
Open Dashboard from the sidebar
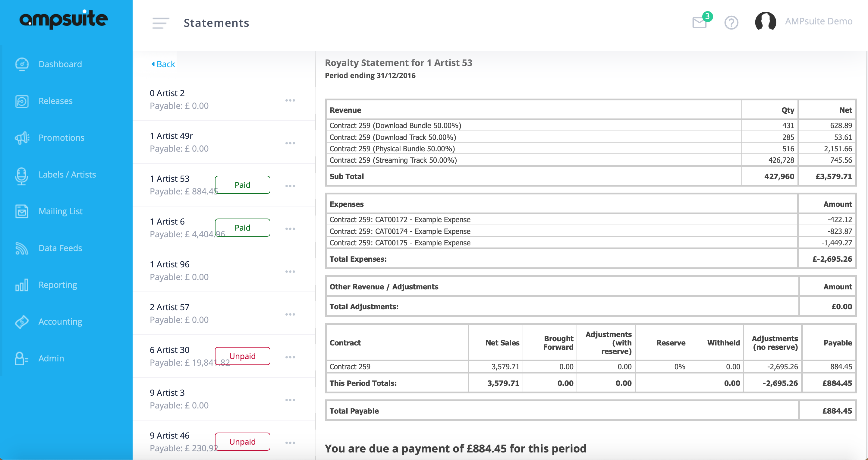tap(60, 64)
